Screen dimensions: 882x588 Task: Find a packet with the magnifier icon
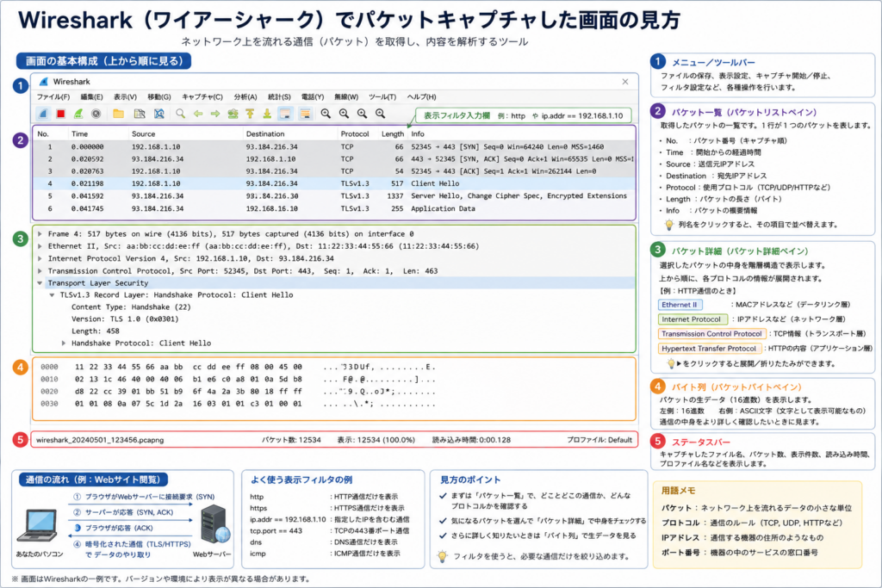(x=180, y=114)
